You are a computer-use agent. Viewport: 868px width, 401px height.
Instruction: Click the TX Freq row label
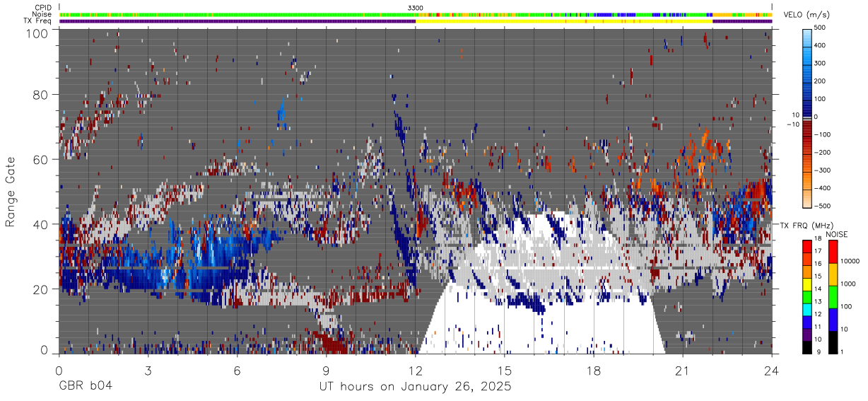tap(37, 21)
